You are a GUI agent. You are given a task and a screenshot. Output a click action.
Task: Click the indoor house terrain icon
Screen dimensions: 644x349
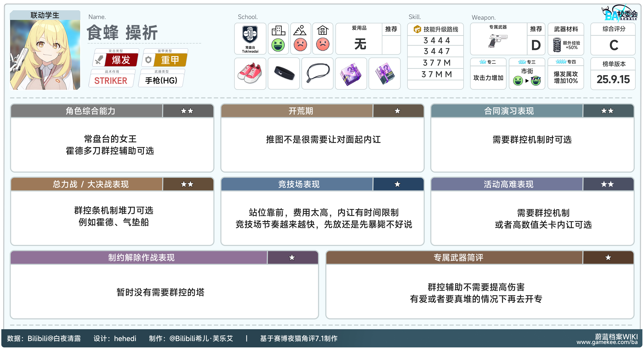click(323, 31)
